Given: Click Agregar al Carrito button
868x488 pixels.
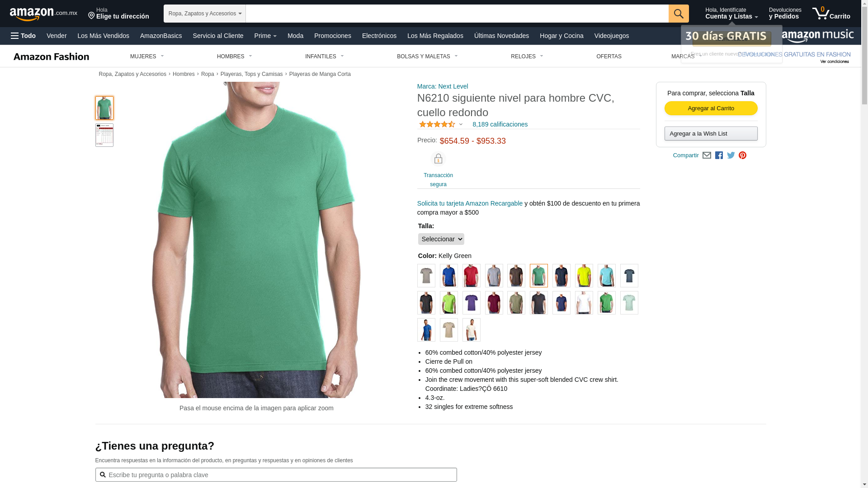Looking at the screenshot, I should [711, 108].
